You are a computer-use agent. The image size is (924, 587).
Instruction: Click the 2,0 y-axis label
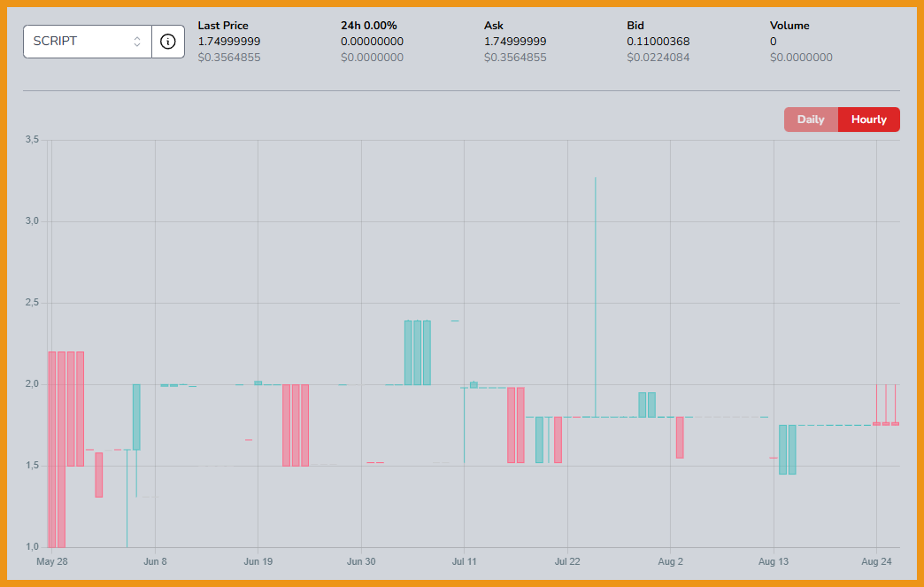32,383
